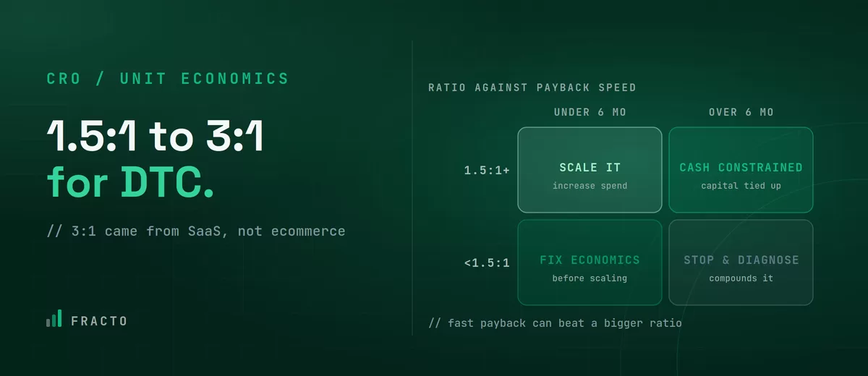Click the 1.5:1 to 3:1 headline
The image size is (868, 376).
(x=155, y=136)
